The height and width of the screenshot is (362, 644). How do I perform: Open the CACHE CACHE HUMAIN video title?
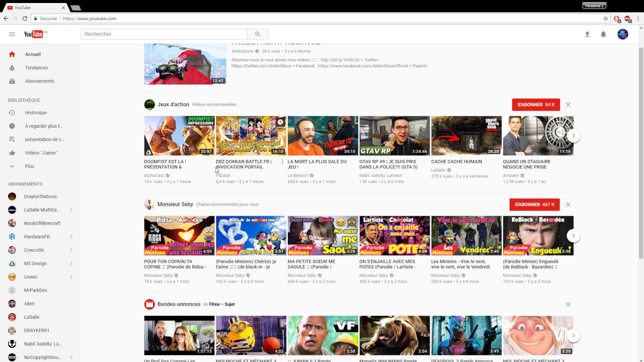pyautogui.click(x=456, y=162)
